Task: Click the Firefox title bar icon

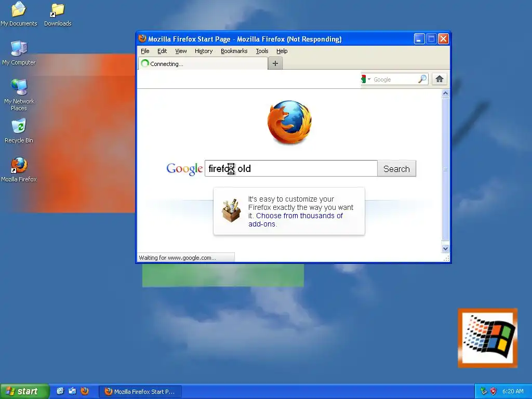Action: 142,38
